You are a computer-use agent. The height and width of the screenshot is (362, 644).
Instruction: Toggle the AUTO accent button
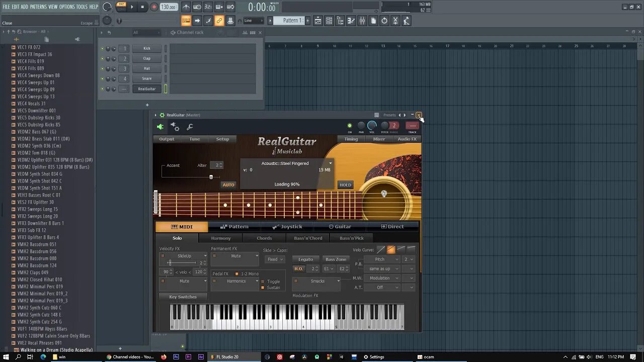click(228, 185)
